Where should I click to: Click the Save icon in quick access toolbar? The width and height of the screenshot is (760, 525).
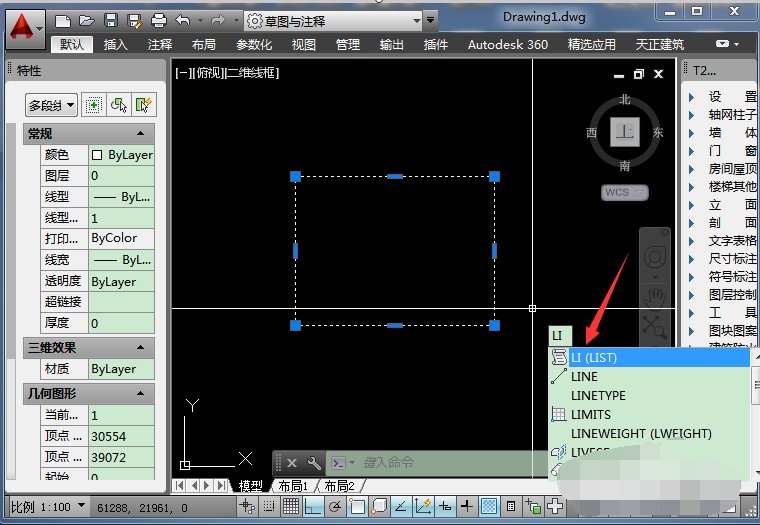pos(110,20)
